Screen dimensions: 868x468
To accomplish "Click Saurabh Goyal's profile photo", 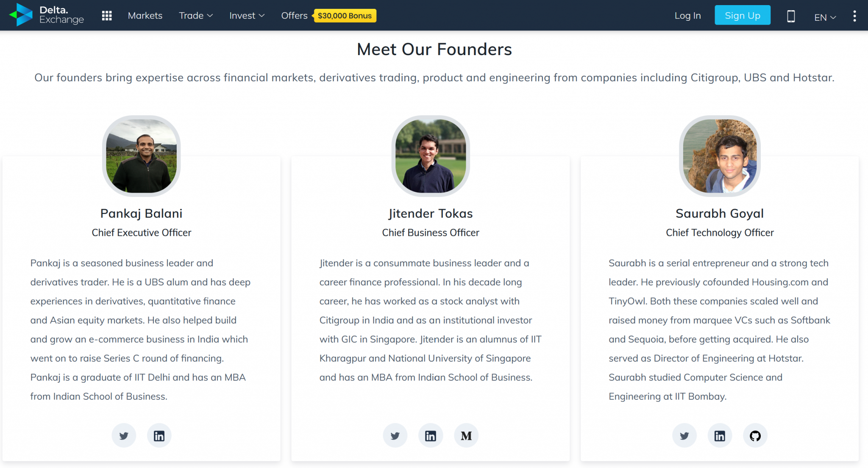I will (720, 156).
